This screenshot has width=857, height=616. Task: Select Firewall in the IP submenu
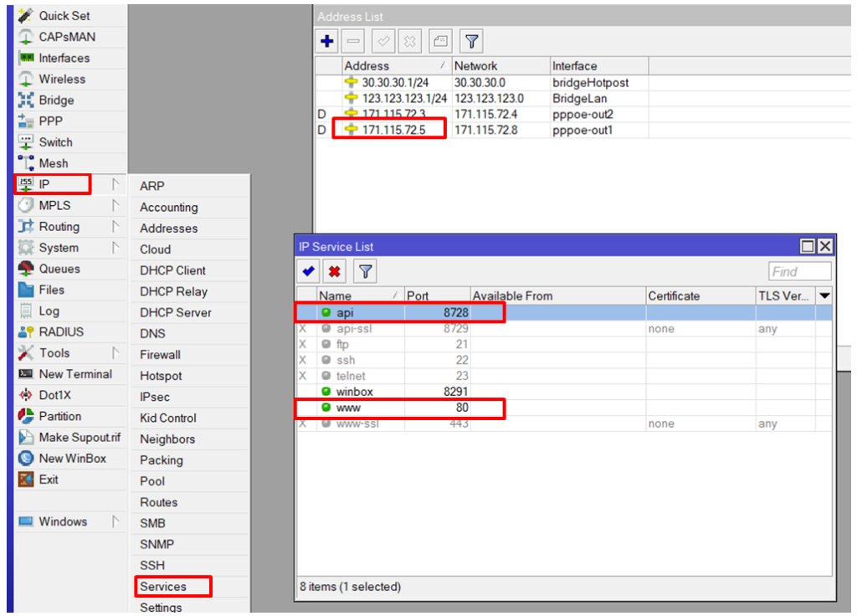tap(160, 355)
